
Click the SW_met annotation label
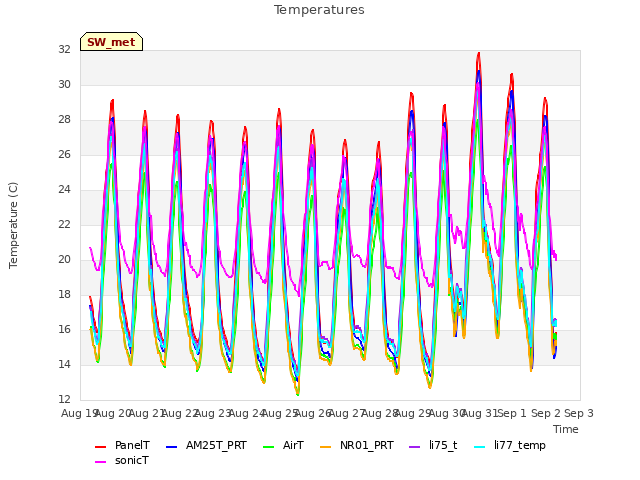point(111,42)
